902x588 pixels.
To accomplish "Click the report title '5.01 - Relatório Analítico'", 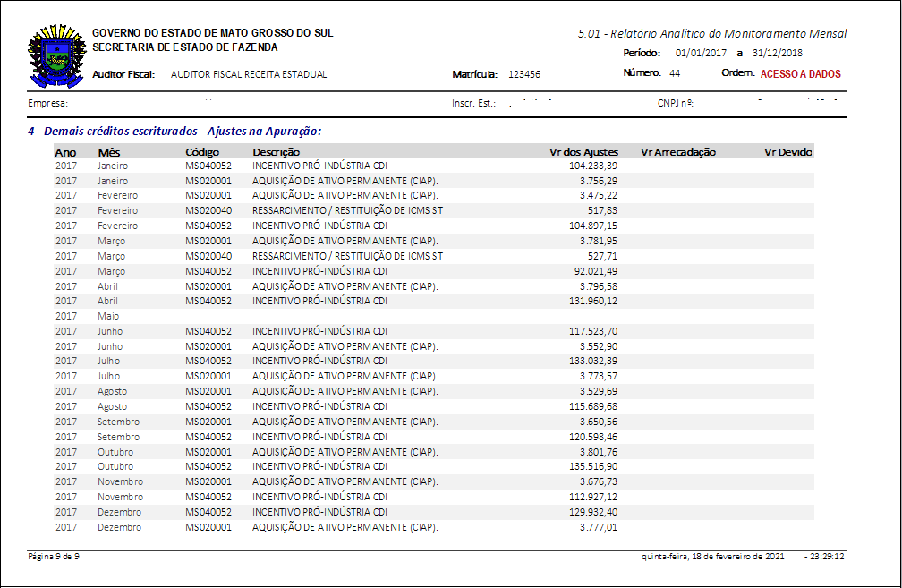I will pos(712,34).
